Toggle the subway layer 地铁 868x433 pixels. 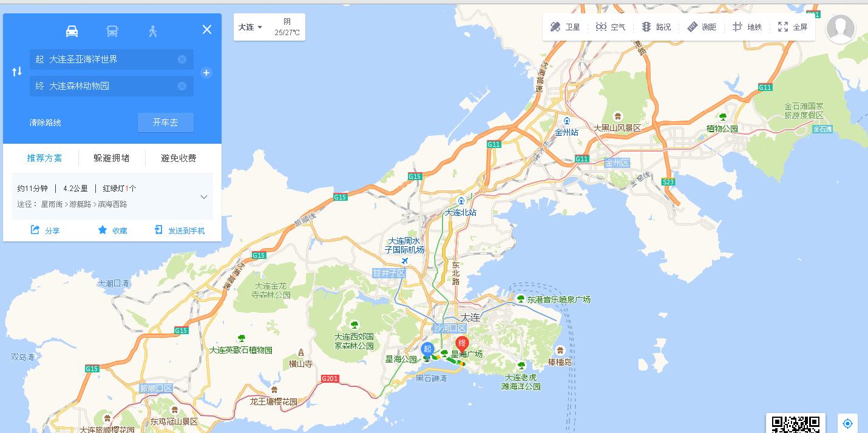pyautogui.click(x=747, y=27)
